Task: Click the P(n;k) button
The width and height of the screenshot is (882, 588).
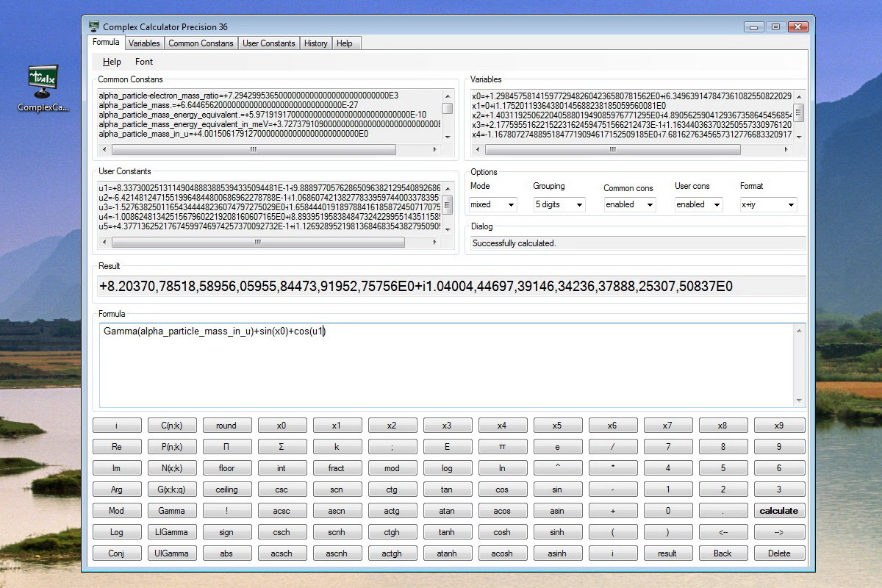Action: pyautogui.click(x=171, y=447)
